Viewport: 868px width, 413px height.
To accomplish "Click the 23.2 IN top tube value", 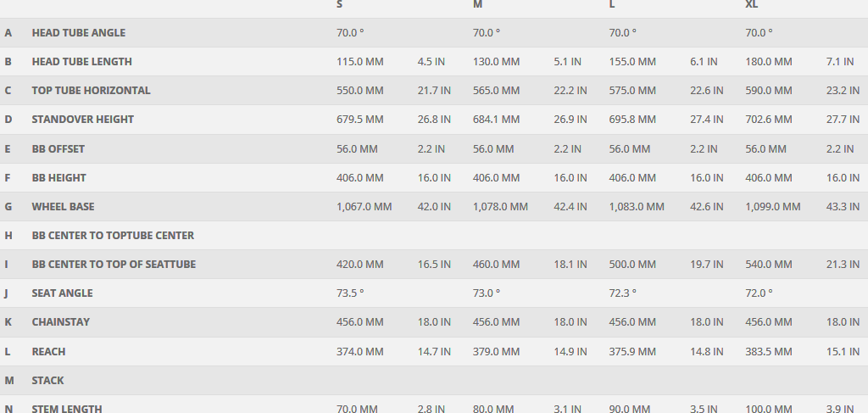I will (x=843, y=91).
